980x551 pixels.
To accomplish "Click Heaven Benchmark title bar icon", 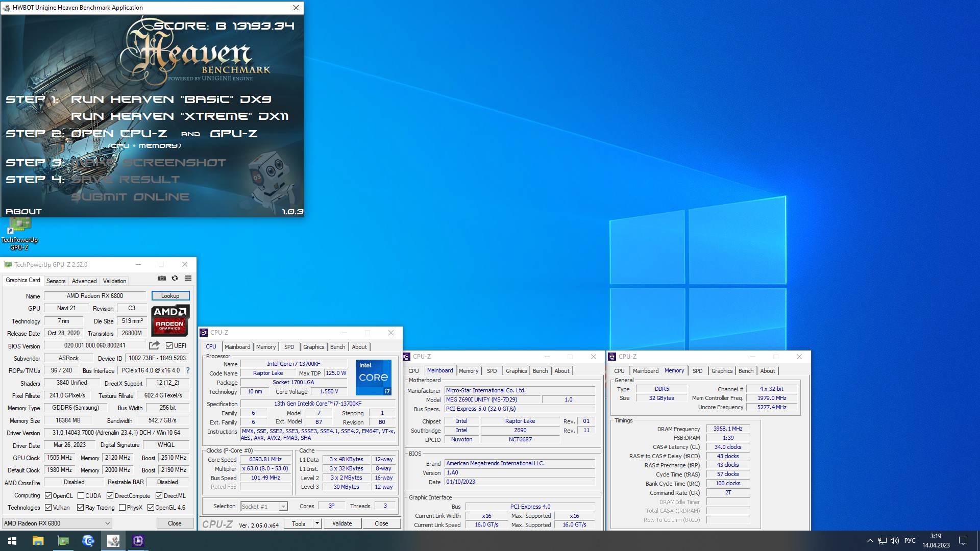I will (6, 8).
